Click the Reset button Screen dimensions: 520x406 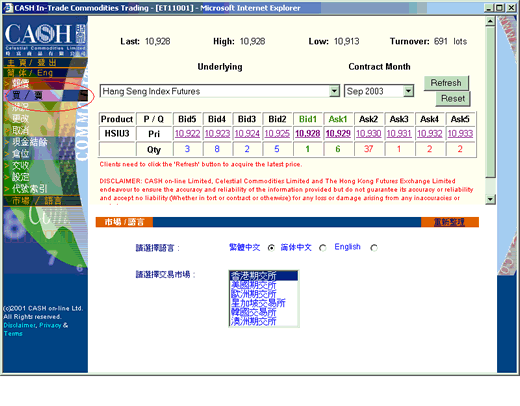(453, 99)
